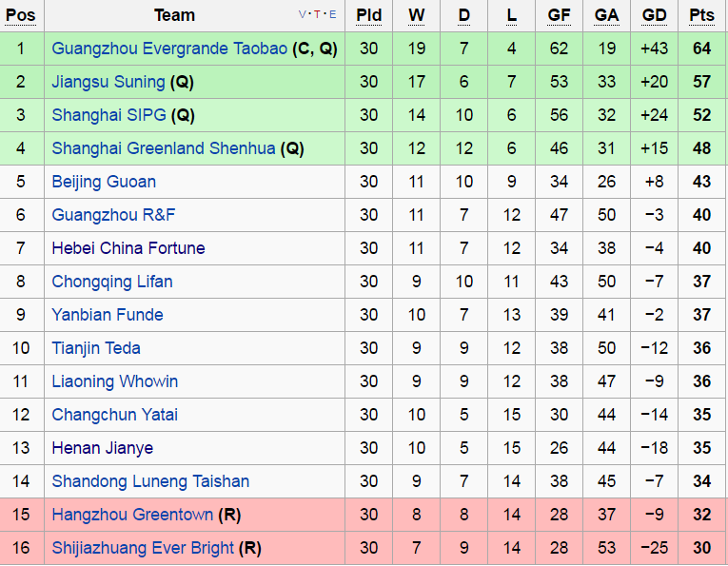
Task: Click the Chongqing Lifan link
Action: point(112,282)
